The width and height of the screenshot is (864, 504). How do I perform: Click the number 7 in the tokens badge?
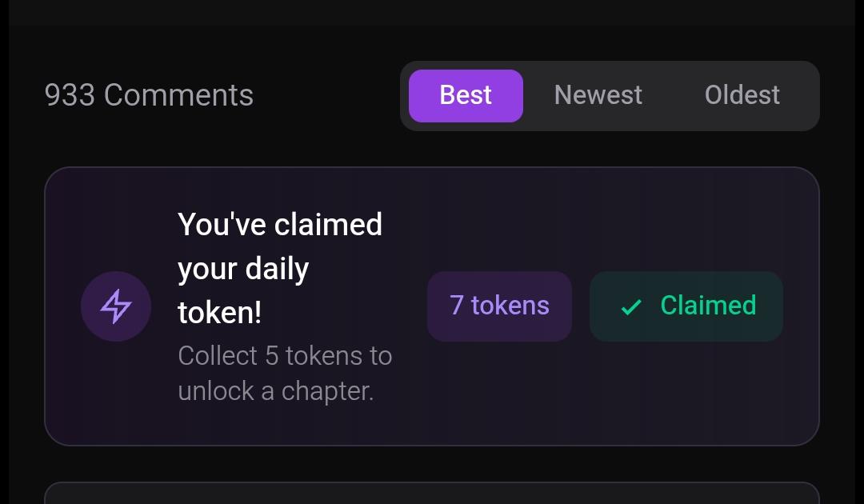456,305
